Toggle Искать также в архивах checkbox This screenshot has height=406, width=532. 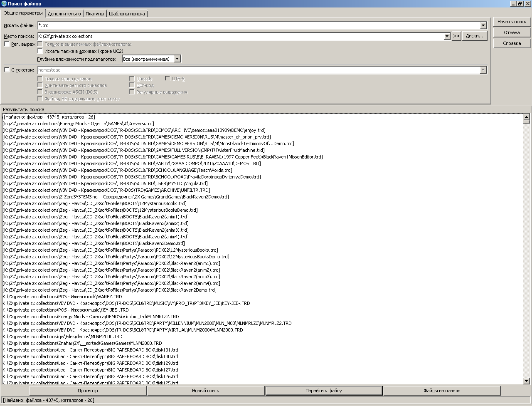point(40,51)
